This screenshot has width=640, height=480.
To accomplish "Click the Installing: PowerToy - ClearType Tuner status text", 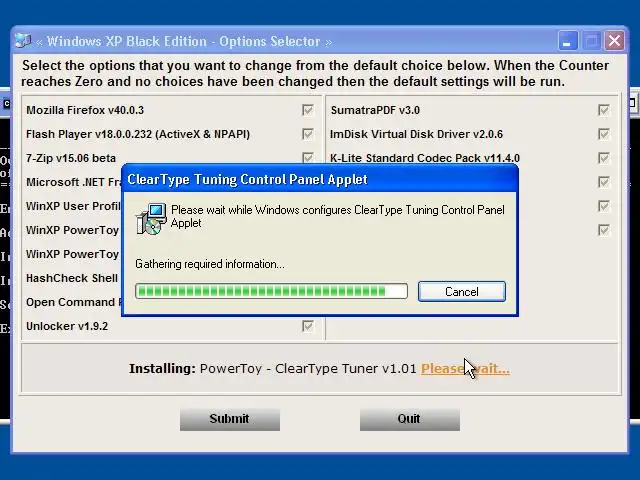I will pos(272,369).
